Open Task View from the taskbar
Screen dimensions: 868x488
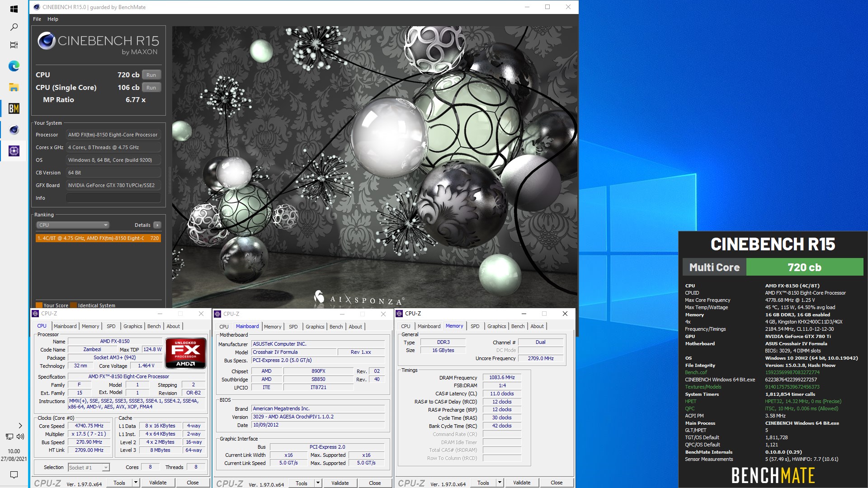14,45
